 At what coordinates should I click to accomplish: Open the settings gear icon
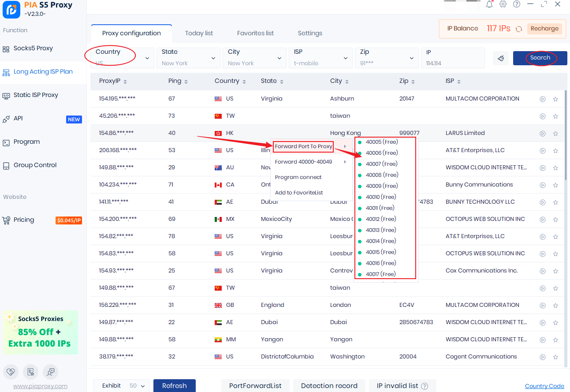503,4
